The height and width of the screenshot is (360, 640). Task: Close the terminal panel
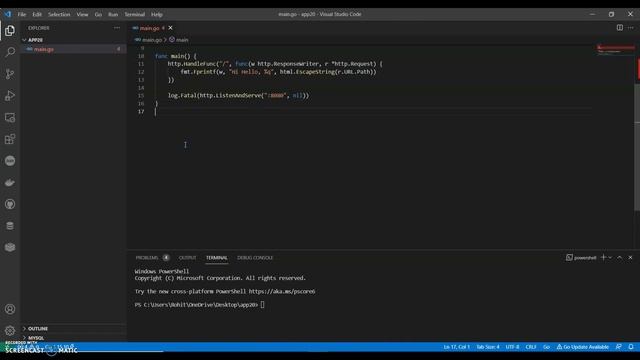630,258
